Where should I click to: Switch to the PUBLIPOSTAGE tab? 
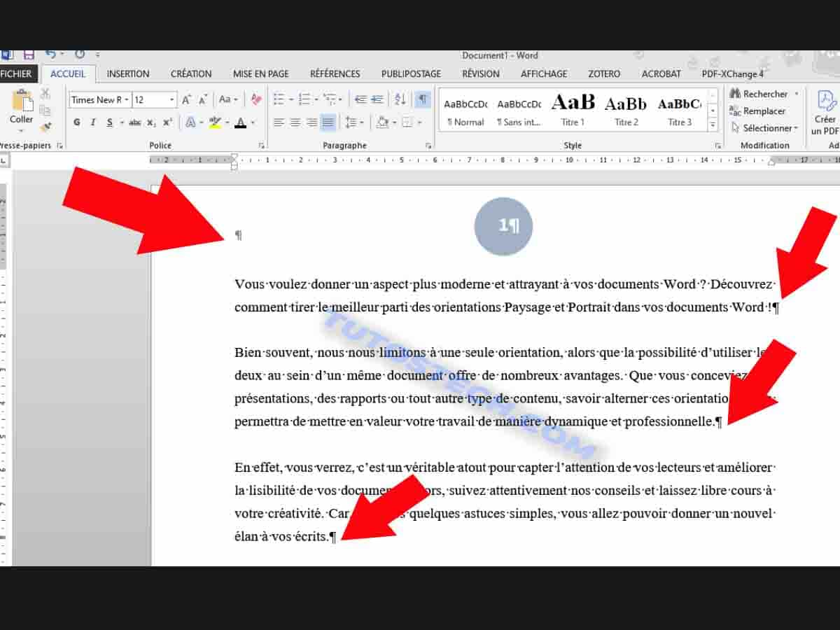411,73
